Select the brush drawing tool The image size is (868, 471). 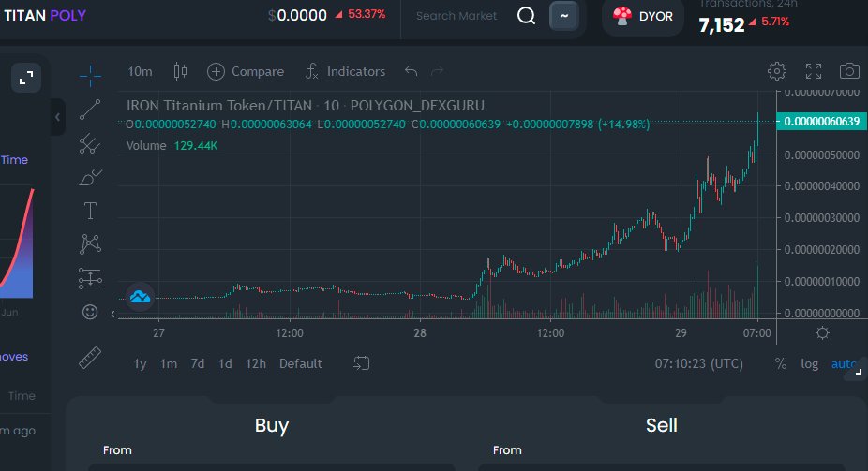point(90,178)
